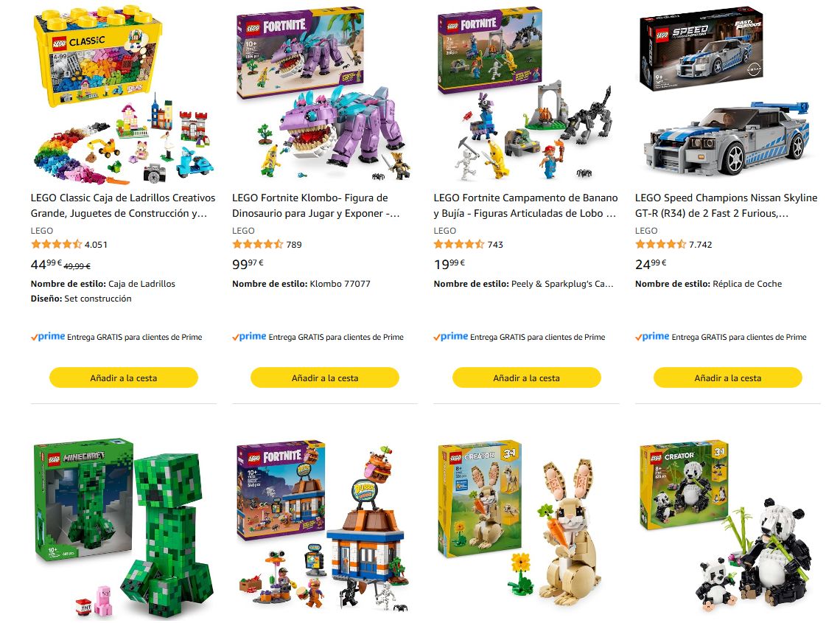Click the Prime logo under Nissan Skyline
840x623 pixels.
coord(652,337)
